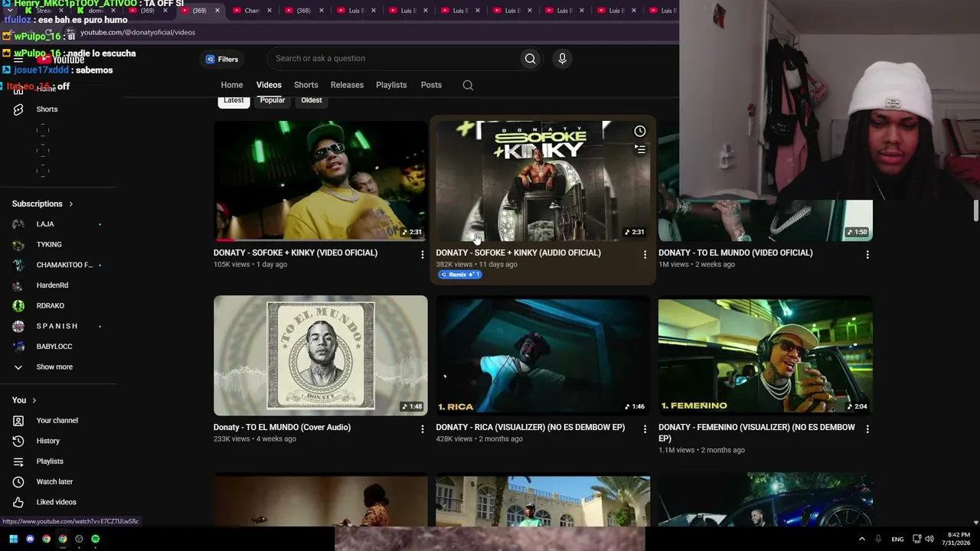Start voice search with the microphone icon
The height and width of the screenshot is (551, 980).
(x=562, y=59)
